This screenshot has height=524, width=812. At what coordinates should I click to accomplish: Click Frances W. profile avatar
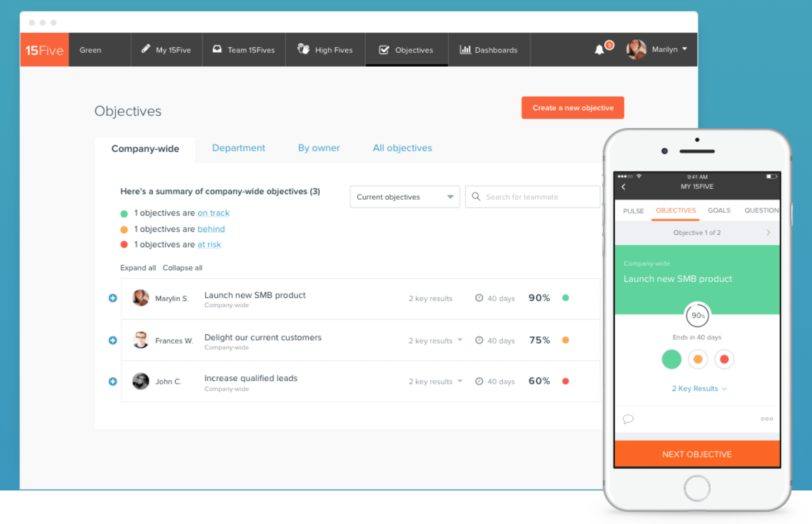[141, 340]
